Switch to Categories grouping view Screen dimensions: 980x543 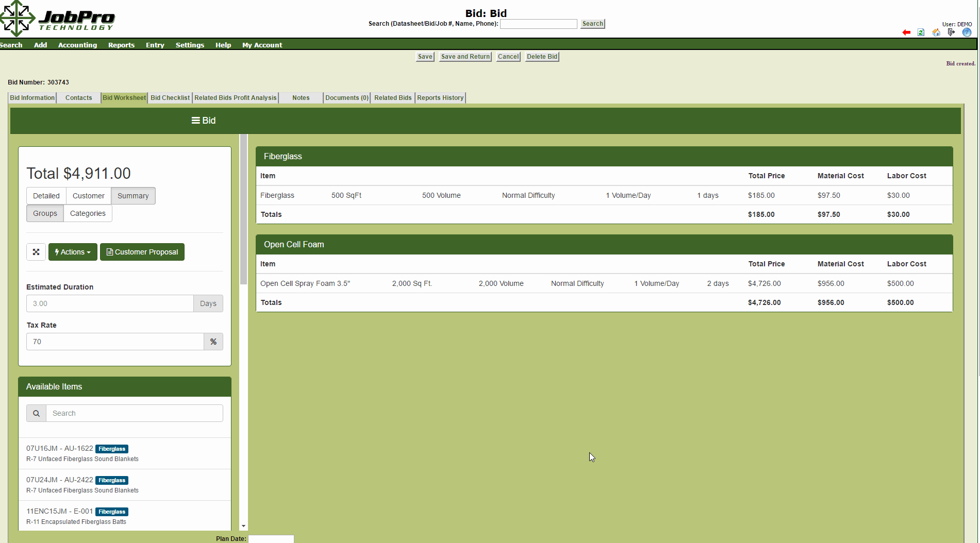(87, 213)
